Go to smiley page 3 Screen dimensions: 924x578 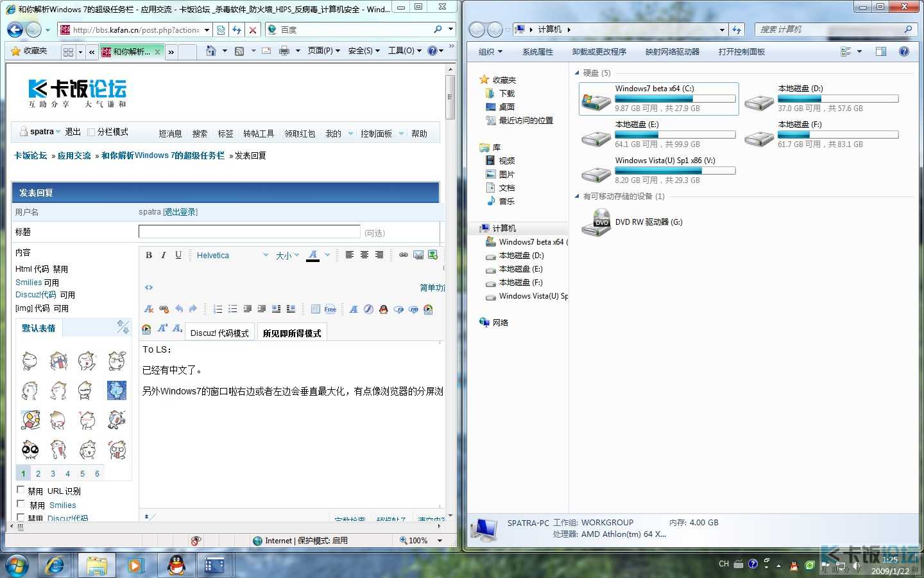tap(53, 473)
